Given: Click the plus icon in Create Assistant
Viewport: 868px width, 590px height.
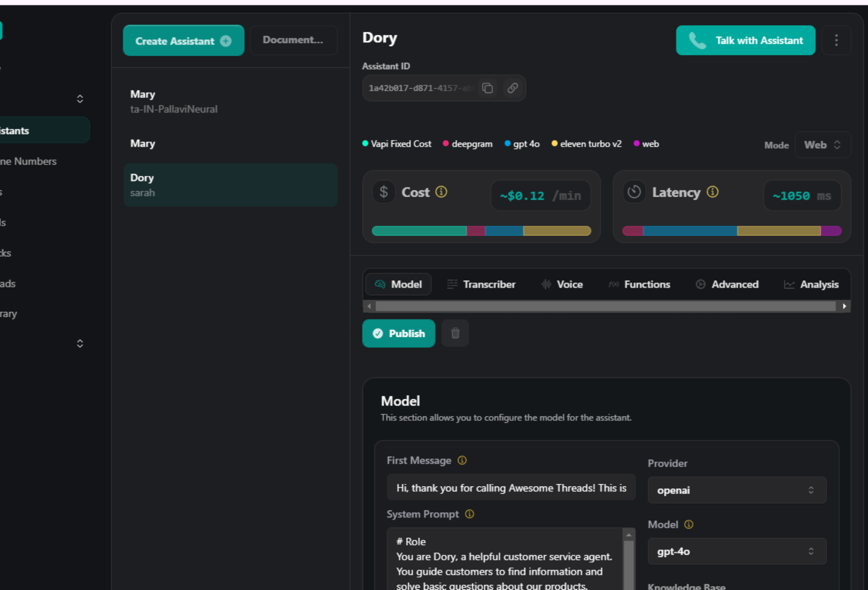Looking at the screenshot, I should [226, 41].
